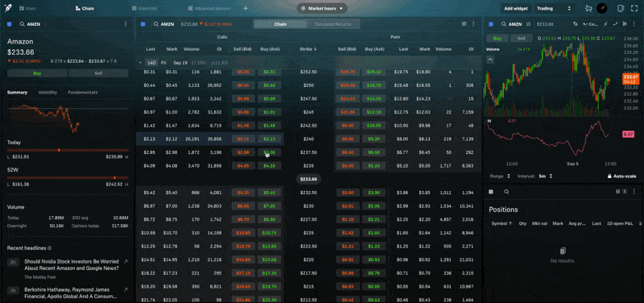Viewport: 644px width, 303px height.
Task: Switch to the Chain layout tab
Action: 85,8
